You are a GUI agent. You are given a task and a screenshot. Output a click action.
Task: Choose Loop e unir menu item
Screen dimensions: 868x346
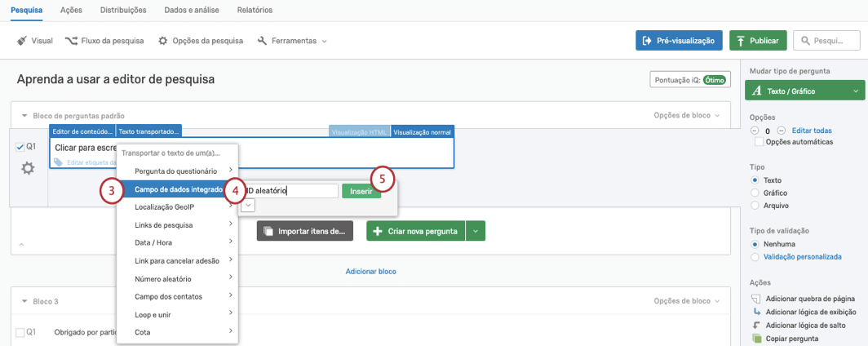click(x=178, y=314)
